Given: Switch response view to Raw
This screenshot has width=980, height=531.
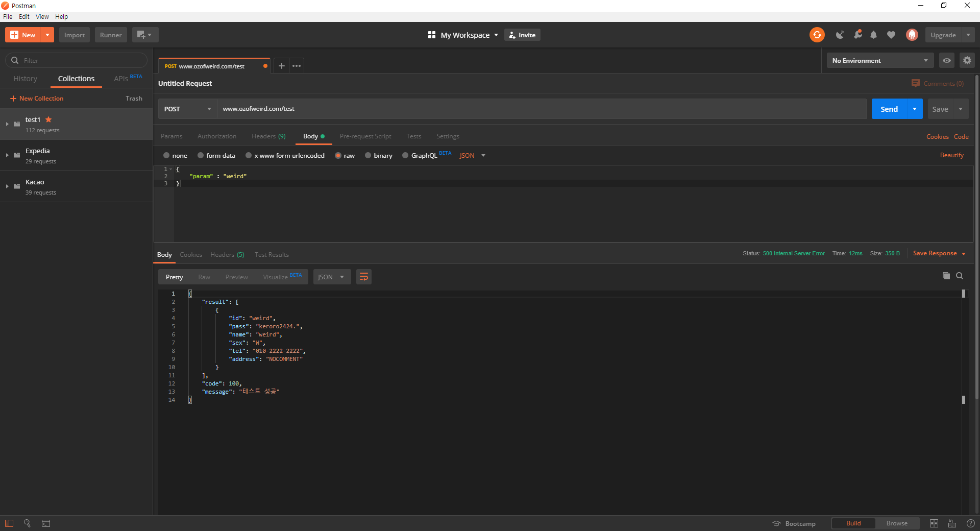Looking at the screenshot, I should (204, 277).
